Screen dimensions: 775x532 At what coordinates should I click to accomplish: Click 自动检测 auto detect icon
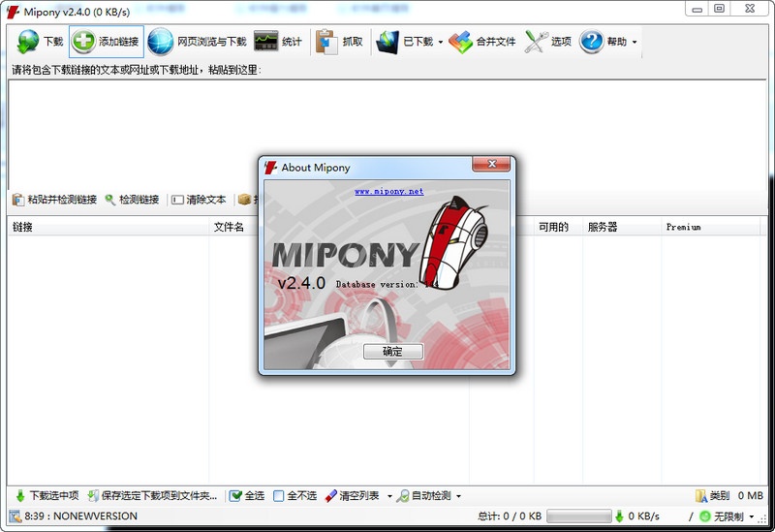[x=403, y=495]
